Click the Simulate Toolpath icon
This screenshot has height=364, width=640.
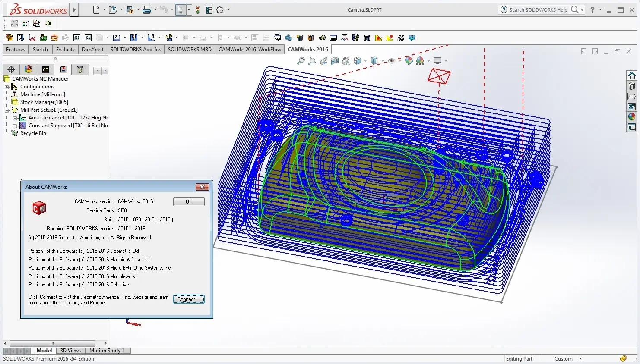coord(43,38)
